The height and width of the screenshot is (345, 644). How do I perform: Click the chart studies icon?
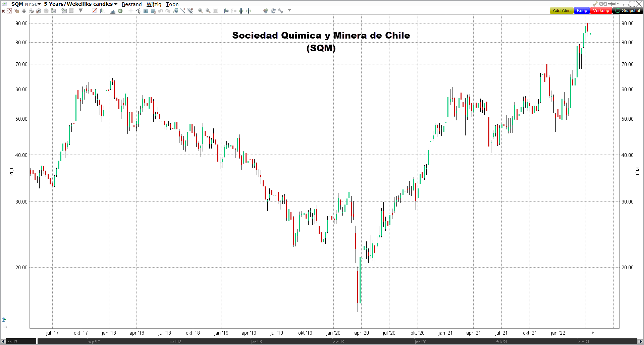[x=175, y=11]
